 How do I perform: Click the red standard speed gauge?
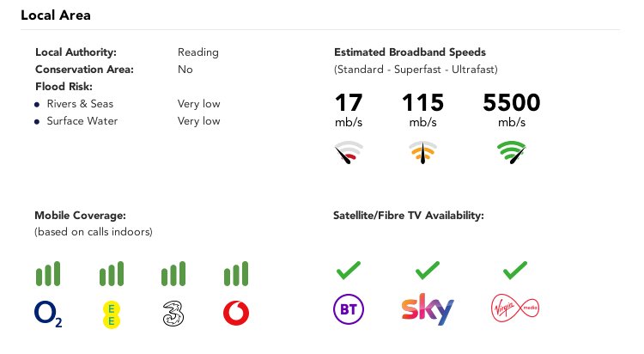[349, 153]
